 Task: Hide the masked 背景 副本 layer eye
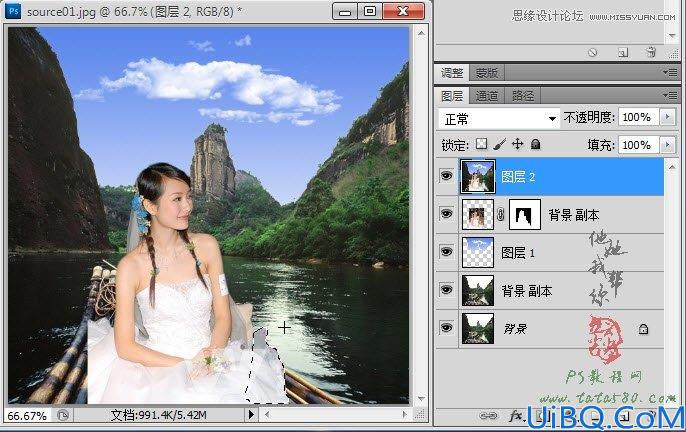point(446,214)
